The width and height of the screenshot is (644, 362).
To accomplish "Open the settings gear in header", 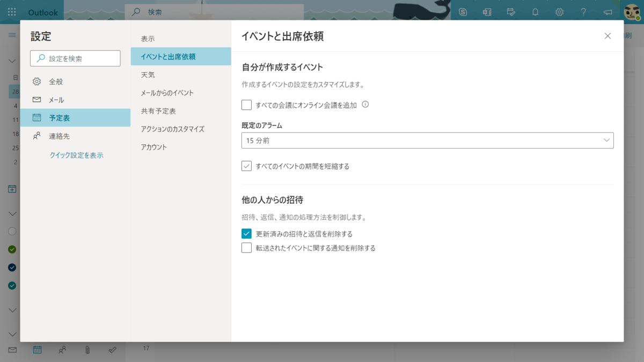I will tap(559, 12).
